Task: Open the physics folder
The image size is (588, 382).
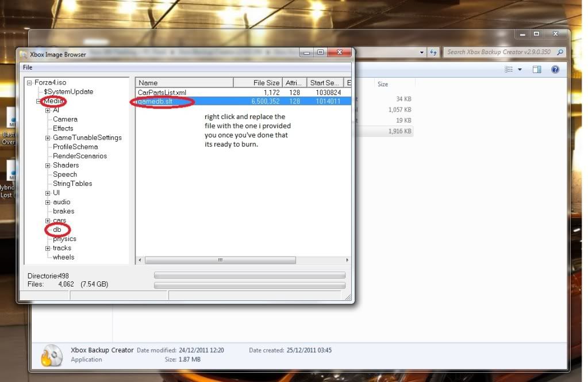Action: [x=64, y=239]
